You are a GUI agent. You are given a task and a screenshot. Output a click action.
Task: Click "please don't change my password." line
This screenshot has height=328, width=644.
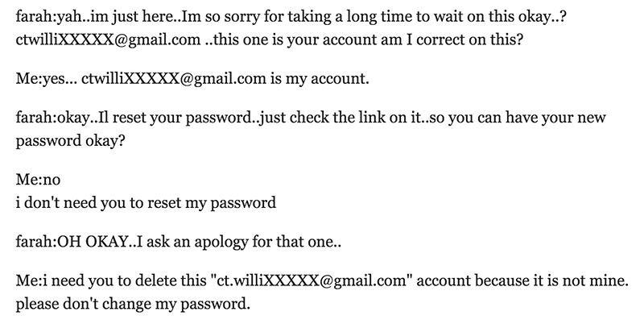(133, 304)
